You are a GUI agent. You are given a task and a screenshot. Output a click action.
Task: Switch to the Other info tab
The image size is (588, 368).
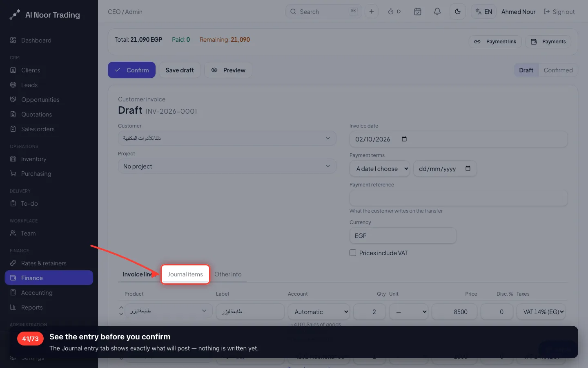tap(228, 274)
